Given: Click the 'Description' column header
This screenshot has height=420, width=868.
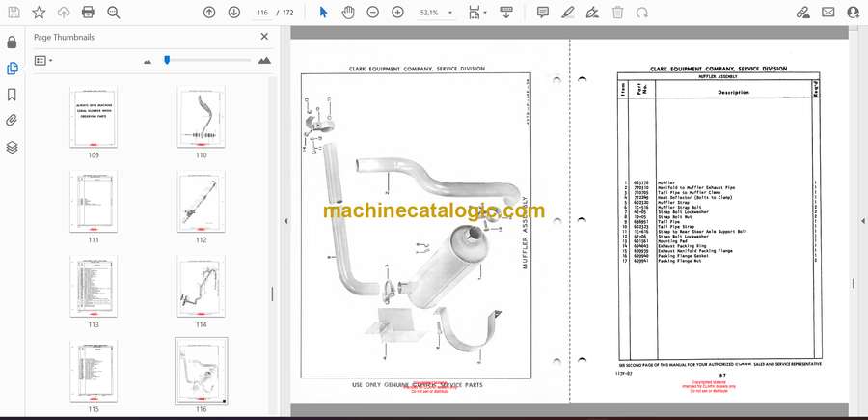Looking at the screenshot, I should [x=734, y=93].
